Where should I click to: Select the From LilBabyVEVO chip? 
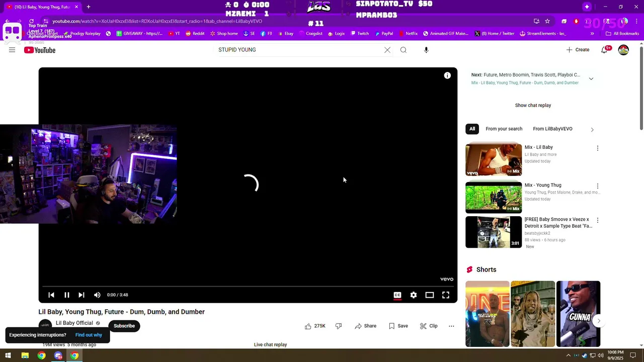pyautogui.click(x=552, y=129)
